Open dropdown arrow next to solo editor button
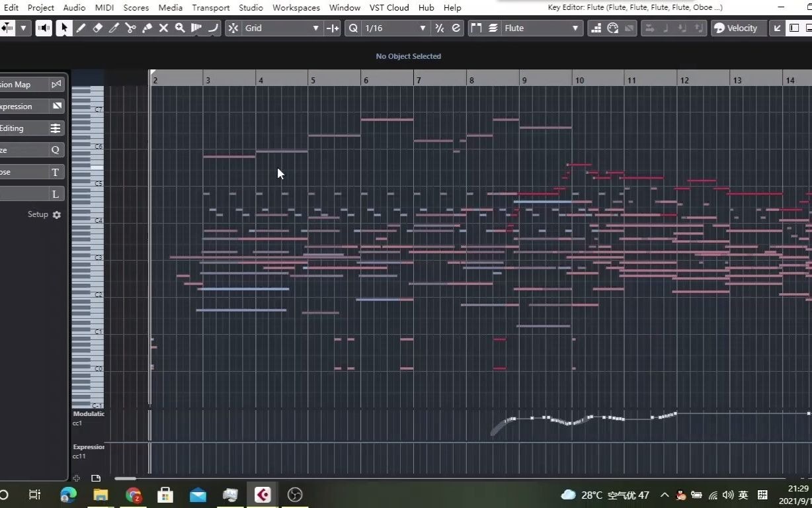 [24, 28]
